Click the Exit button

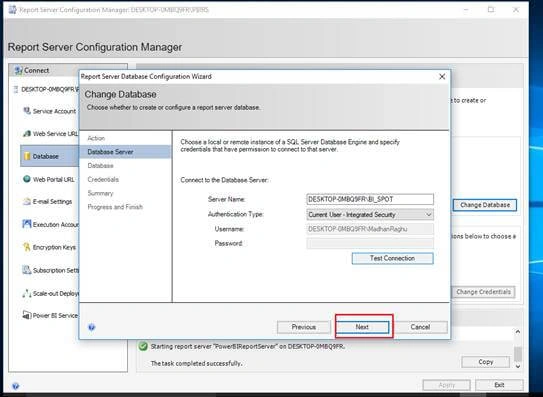[499, 385]
